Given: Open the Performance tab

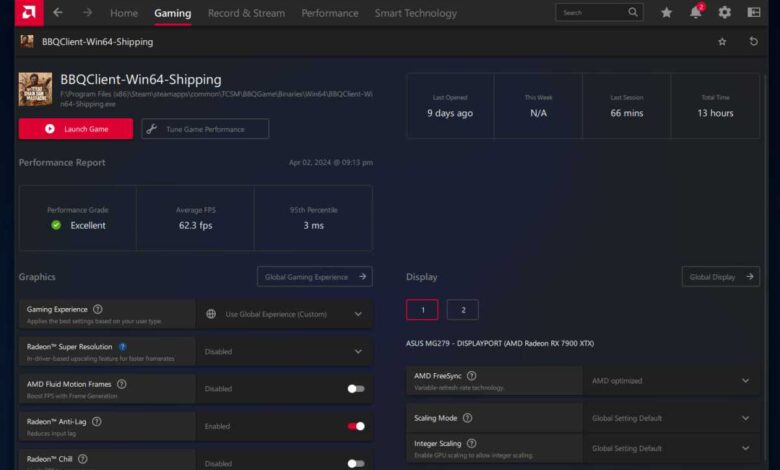Looking at the screenshot, I should point(330,13).
